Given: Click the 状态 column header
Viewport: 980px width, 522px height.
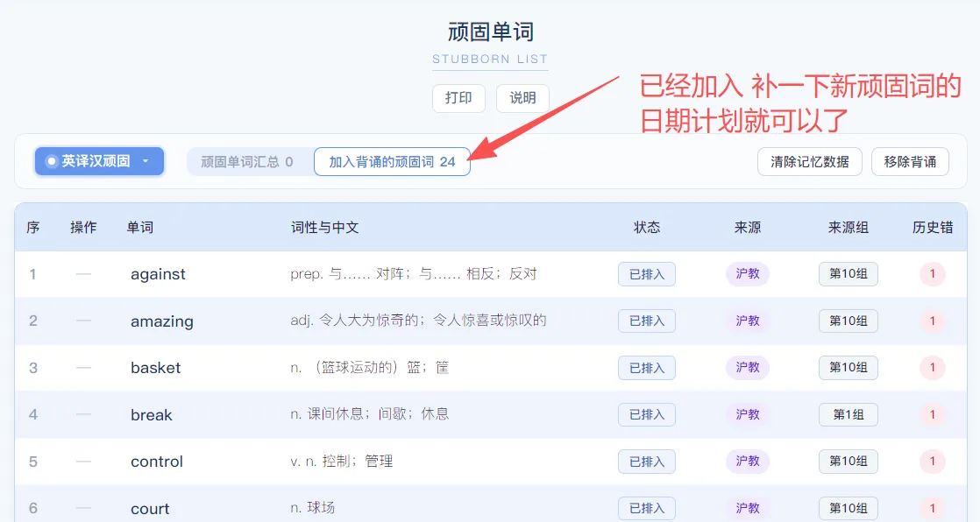Looking at the screenshot, I should pyautogui.click(x=647, y=228).
